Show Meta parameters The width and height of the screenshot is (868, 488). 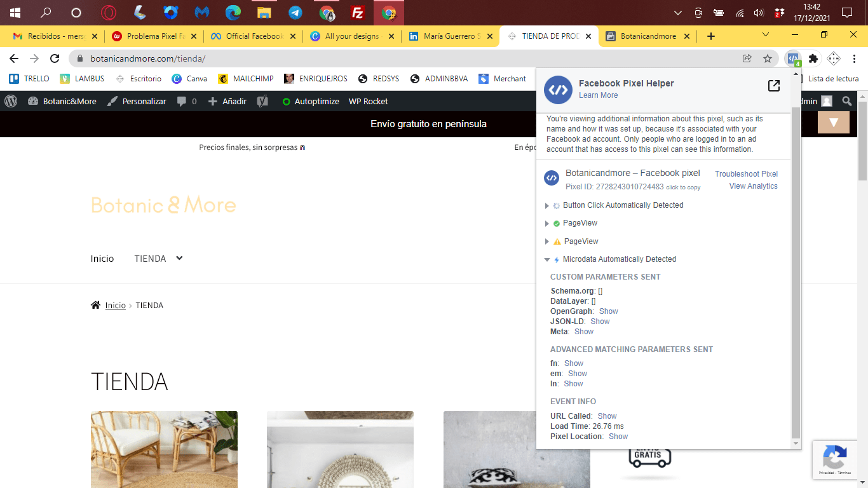coord(584,332)
